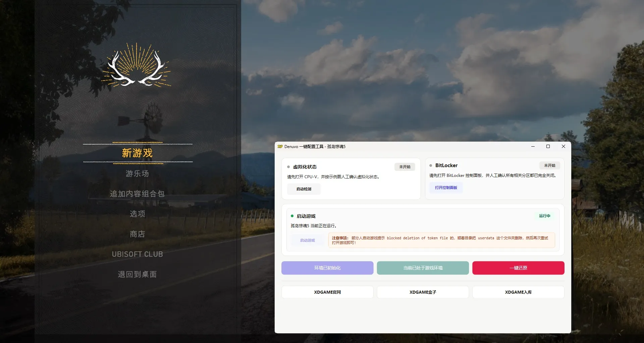The image size is (644, 343).
Task: Open 游乐场 in the game menu
Action: (137, 174)
